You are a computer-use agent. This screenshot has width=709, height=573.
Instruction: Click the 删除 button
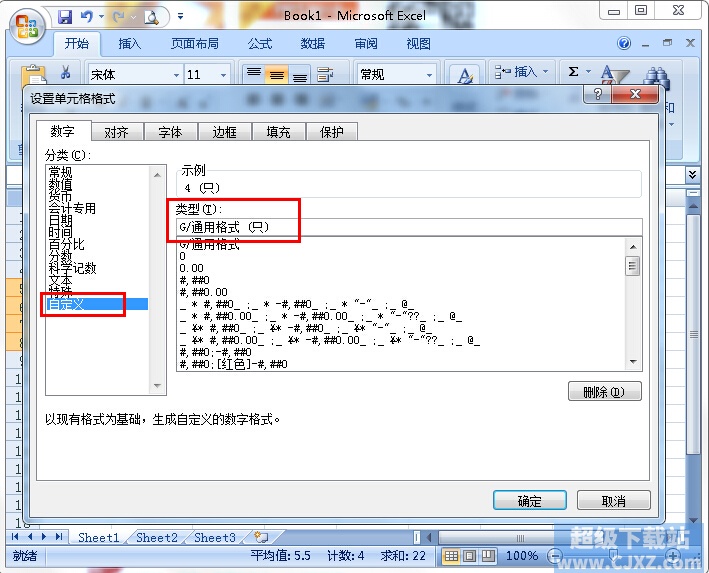(x=604, y=392)
